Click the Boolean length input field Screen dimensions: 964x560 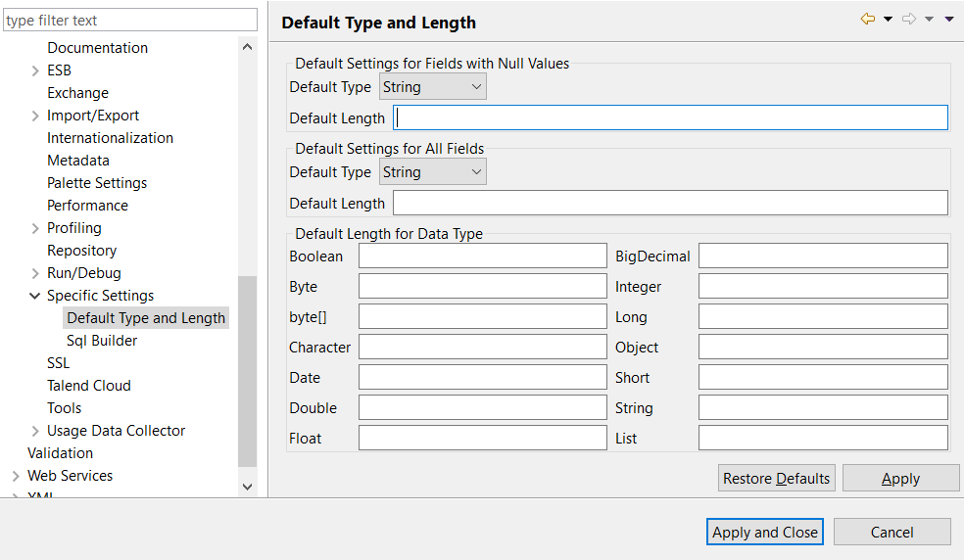[x=482, y=257]
